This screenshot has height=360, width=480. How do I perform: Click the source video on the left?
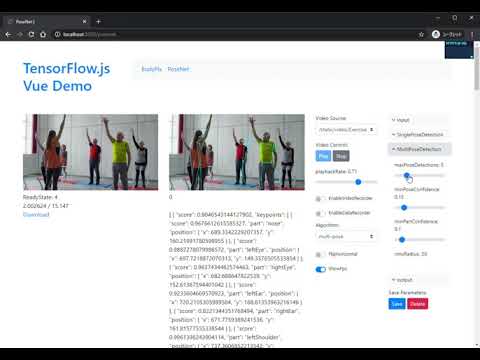point(90,152)
